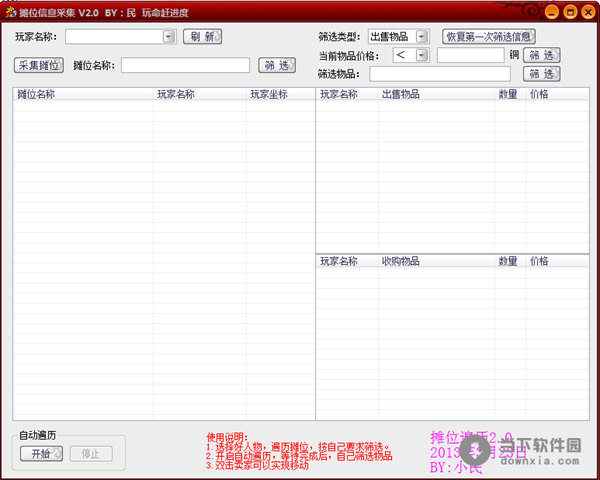The image size is (600, 480).
Task: Click the app icon in title bar
Action: point(9,12)
